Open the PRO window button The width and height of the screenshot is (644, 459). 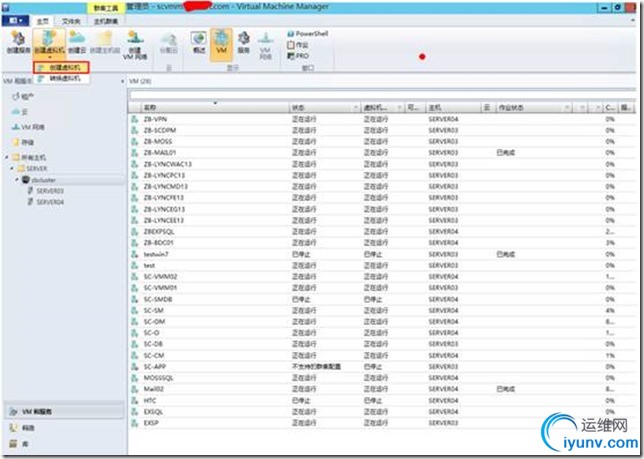click(298, 55)
